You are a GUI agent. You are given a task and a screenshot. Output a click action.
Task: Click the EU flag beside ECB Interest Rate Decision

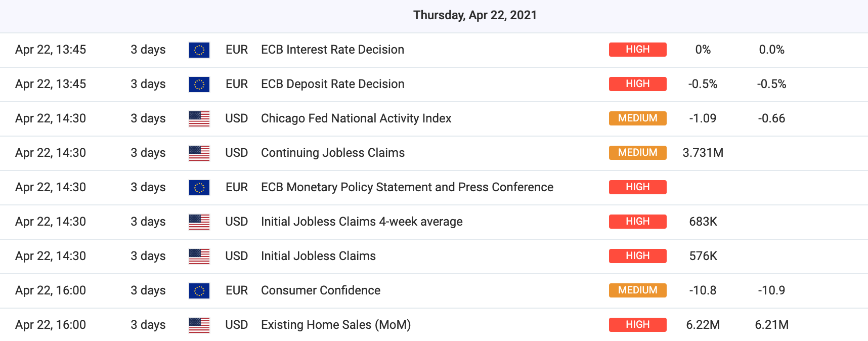coord(199,50)
